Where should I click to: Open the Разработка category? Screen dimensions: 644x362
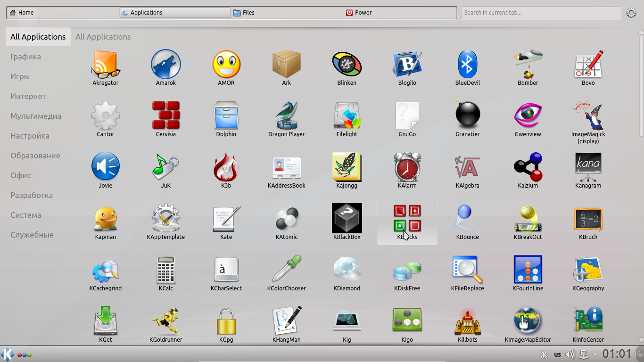(x=32, y=195)
